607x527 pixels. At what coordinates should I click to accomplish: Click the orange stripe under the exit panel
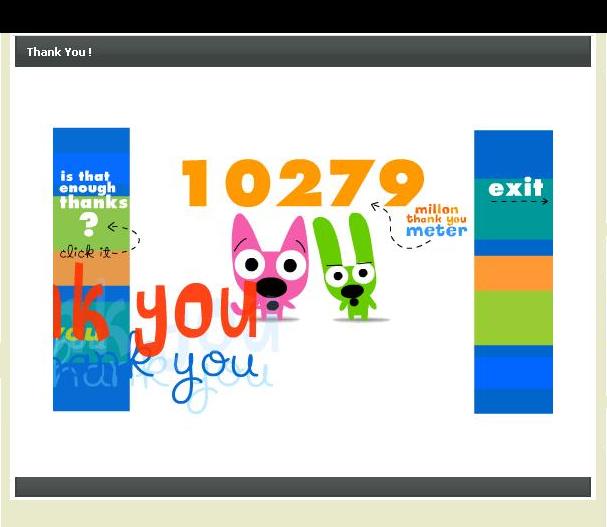coord(513,273)
